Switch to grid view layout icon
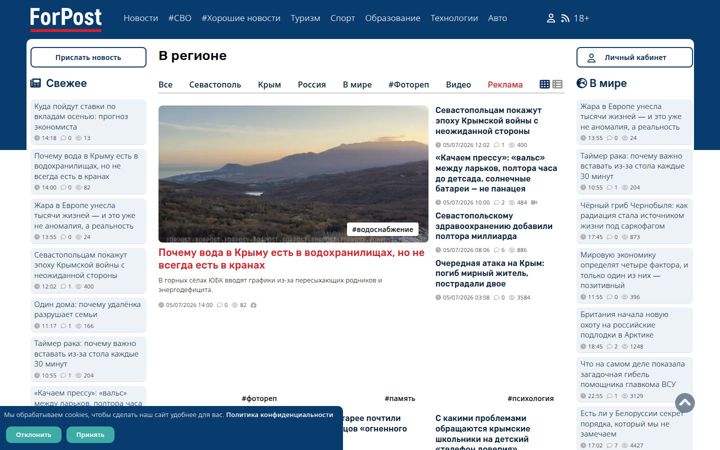 [545, 84]
